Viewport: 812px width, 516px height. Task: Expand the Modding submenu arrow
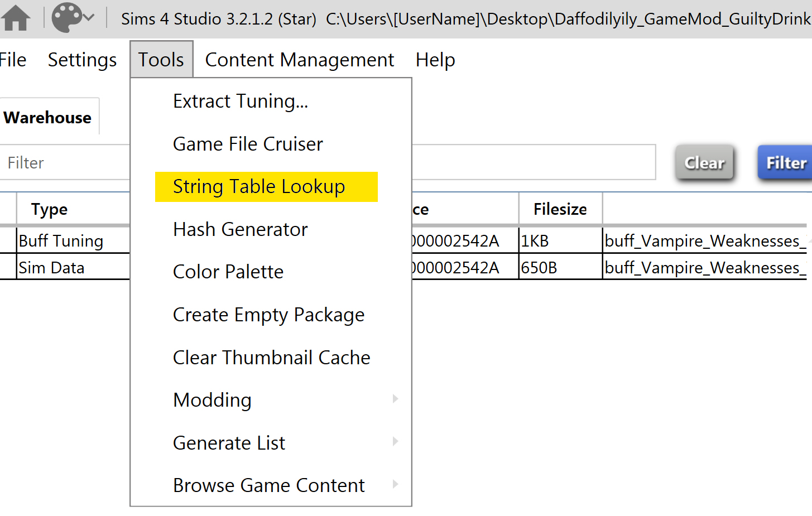click(x=395, y=399)
